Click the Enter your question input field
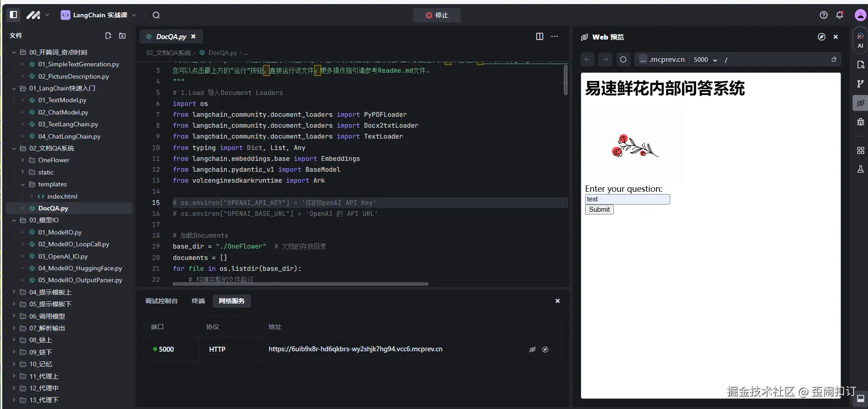 click(627, 199)
